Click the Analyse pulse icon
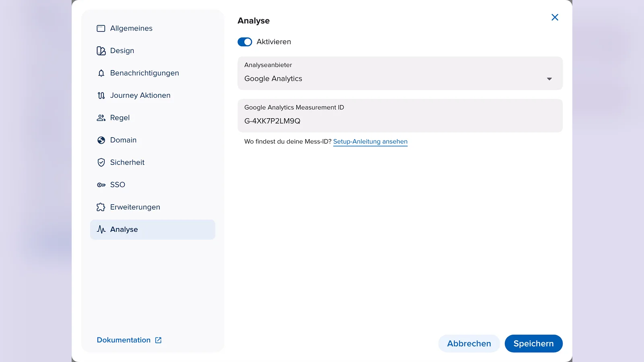Screen dimensions: 644x362 101,229
